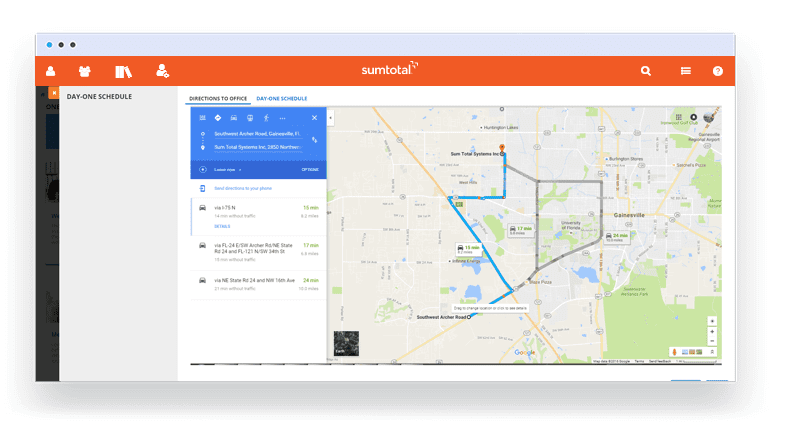Zoom out the map with minus button
The image size is (788, 424).
click(x=712, y=341)
